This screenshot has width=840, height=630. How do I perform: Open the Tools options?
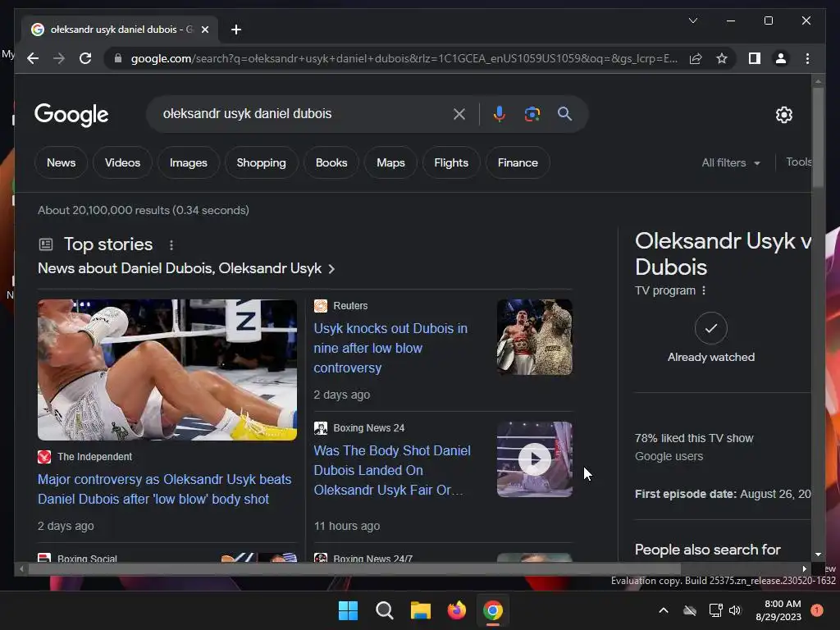click(x=798, y=162)
